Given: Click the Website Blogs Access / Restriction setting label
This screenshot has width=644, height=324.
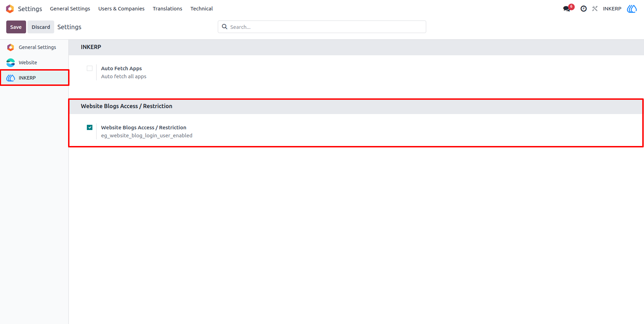Looking at the screenshot, I should (x=143, y=128).
